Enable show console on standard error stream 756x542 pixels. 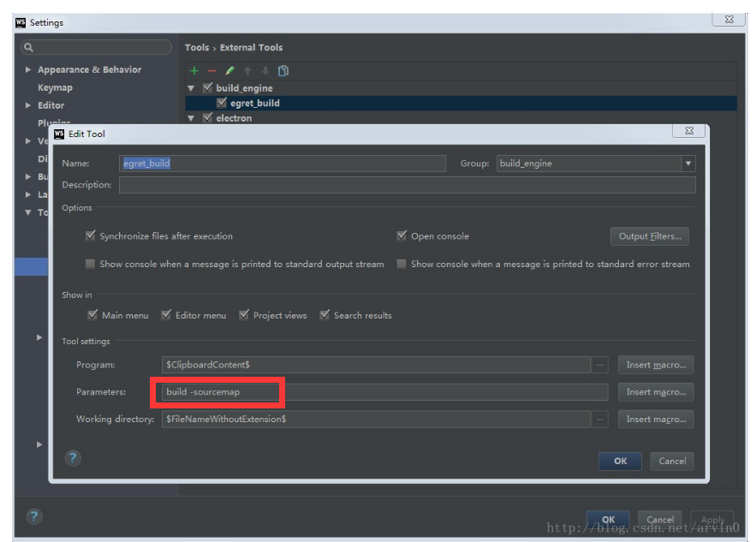pos(402,264)
